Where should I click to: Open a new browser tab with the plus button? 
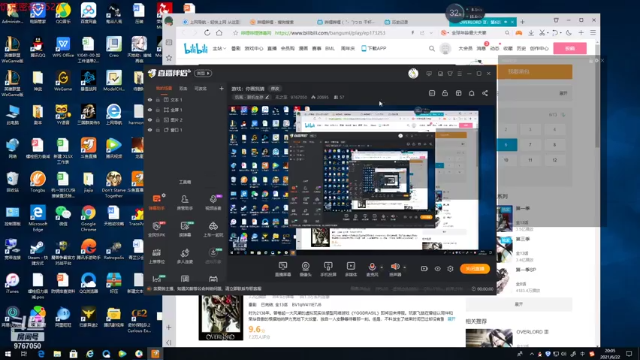(522, 22)
